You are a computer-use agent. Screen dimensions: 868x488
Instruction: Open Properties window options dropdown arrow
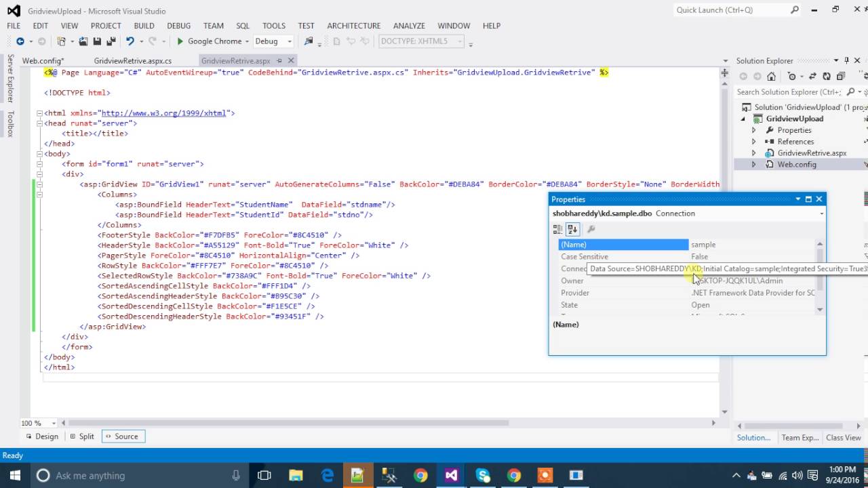[x=797, y=199]
